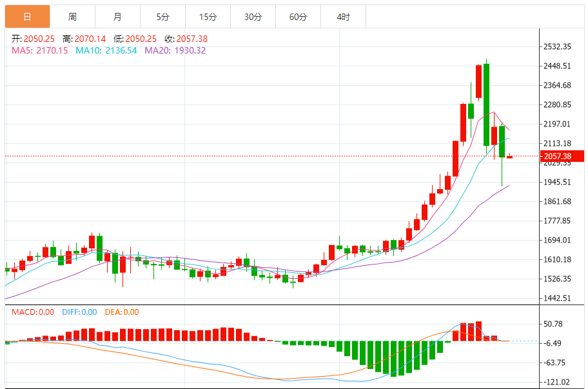Select the 30分 timeframe tab

(253, 17)
